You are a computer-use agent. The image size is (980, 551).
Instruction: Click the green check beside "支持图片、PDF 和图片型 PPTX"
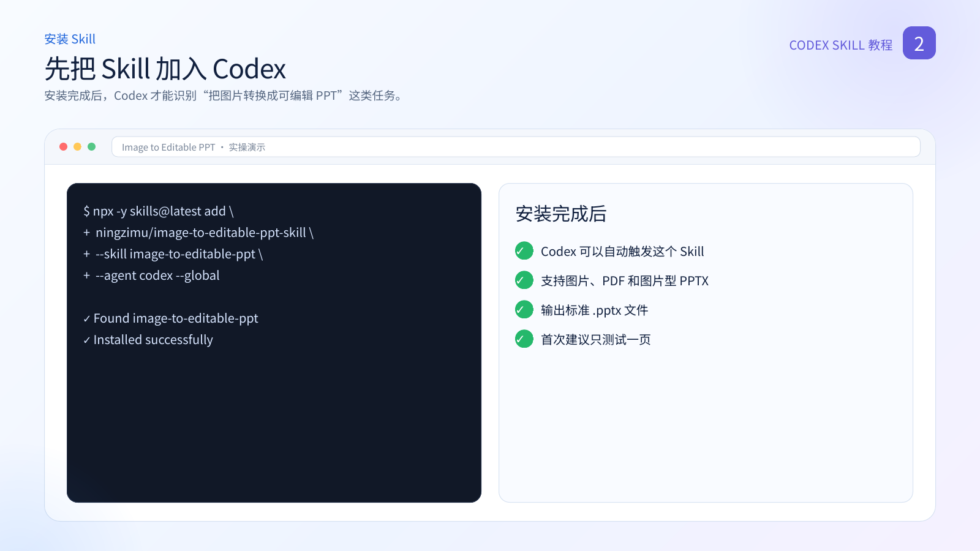(x=524, y=280)
